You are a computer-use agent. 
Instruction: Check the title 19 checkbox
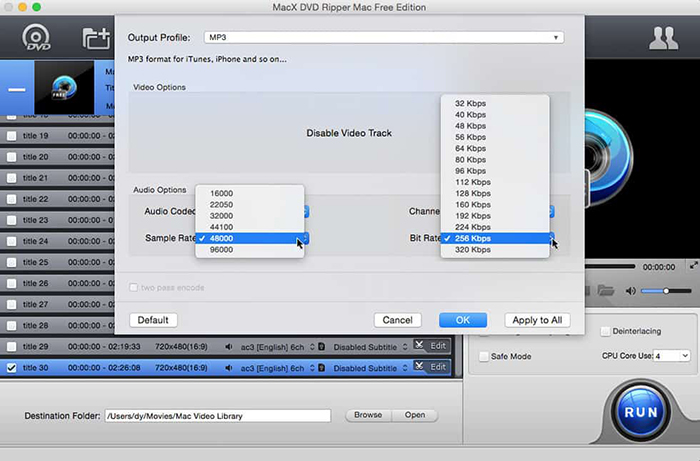click(12, 136)
